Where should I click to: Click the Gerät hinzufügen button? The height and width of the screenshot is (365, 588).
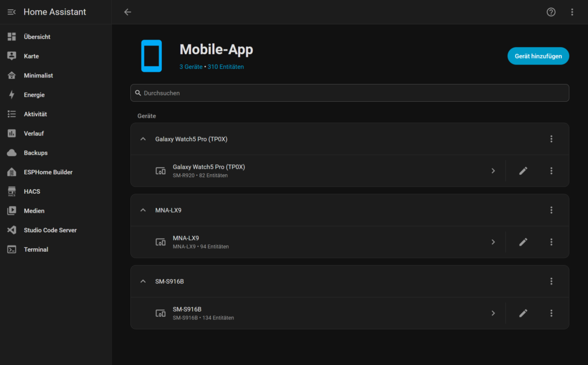pyautogui.click(x=538, y=56)
